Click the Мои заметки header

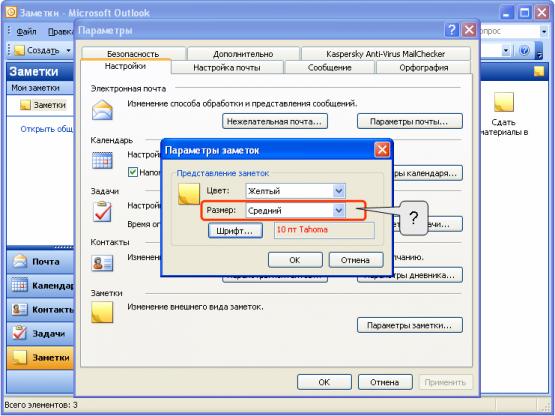pyautogui.click(x=40, y=88)
